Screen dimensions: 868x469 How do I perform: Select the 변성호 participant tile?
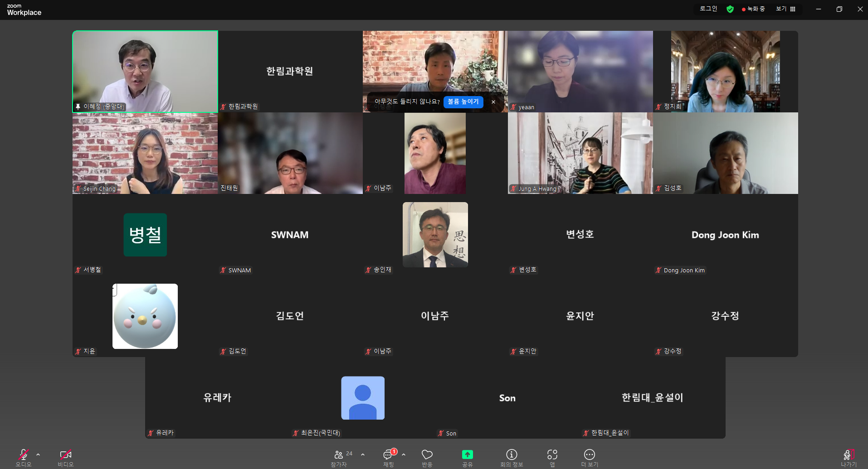(580, 235)
